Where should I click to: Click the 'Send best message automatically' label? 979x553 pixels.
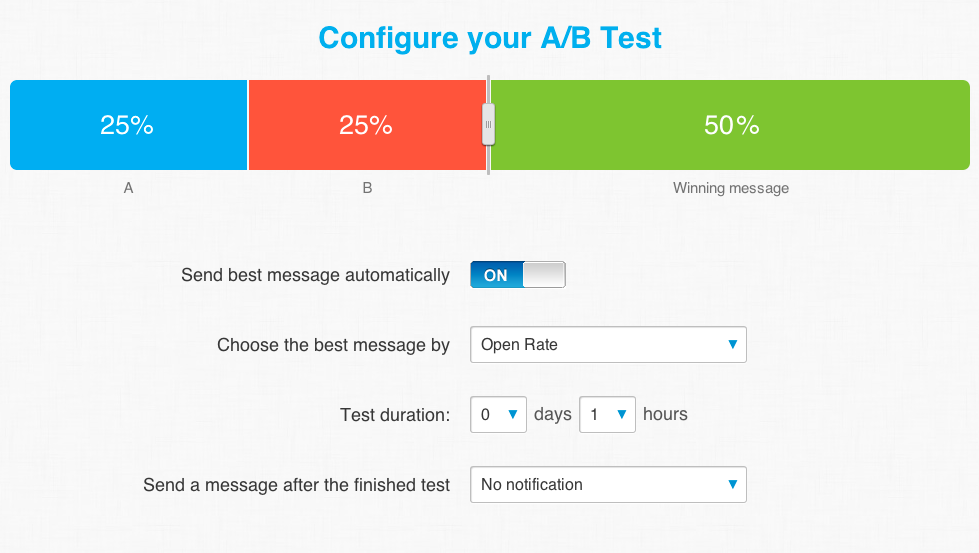(x=315, y=275)
